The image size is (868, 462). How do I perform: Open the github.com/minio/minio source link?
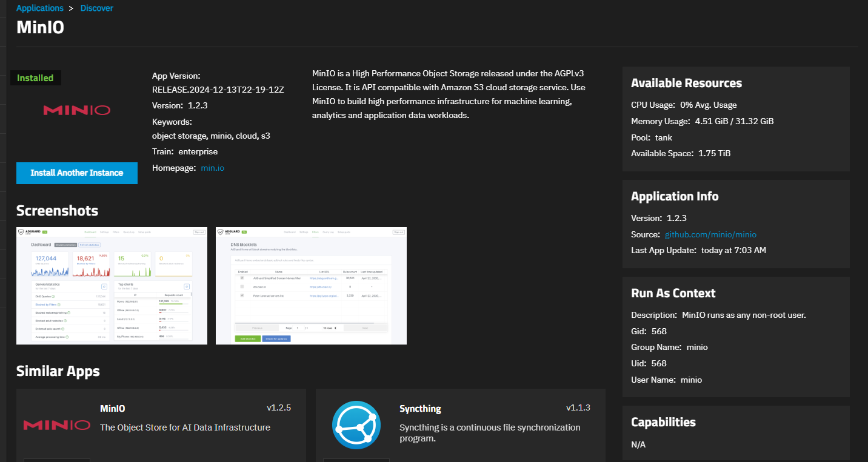[710, 234]
